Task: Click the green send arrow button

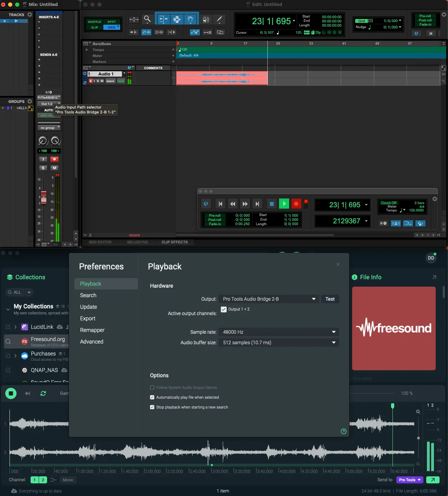Action: [433, 480]
